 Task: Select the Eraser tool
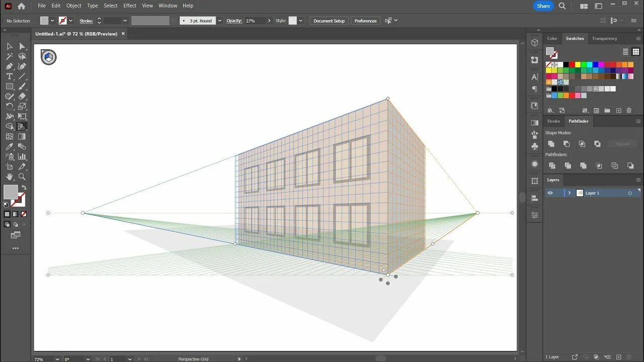(22, 97)
